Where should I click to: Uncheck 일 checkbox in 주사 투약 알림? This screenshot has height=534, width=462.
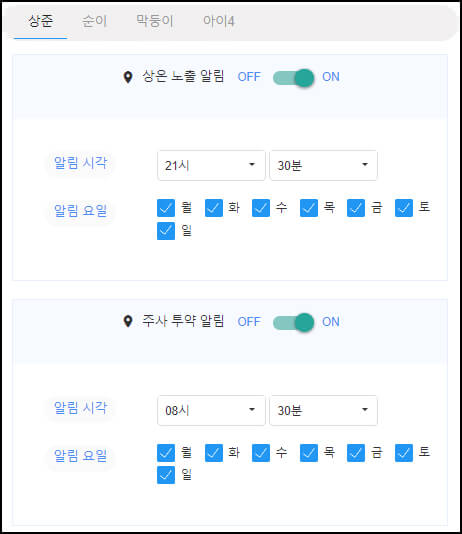pyautogui.click(x=166, y=475)
